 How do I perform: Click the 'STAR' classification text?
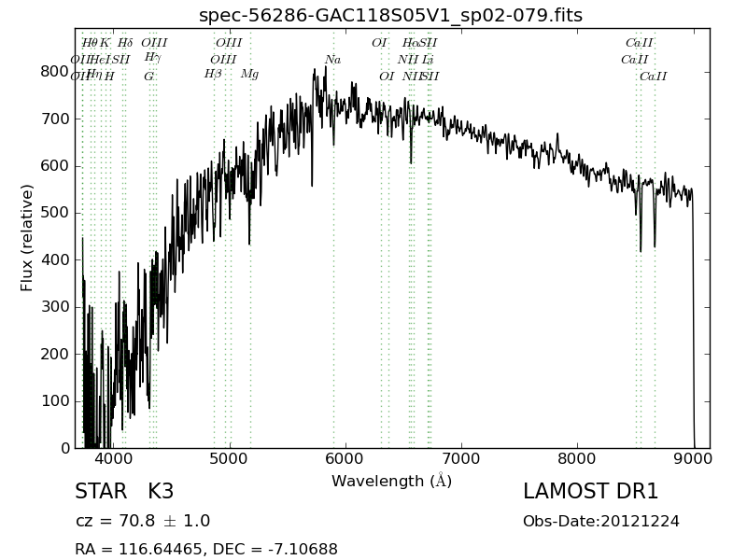tap(101, 492)
